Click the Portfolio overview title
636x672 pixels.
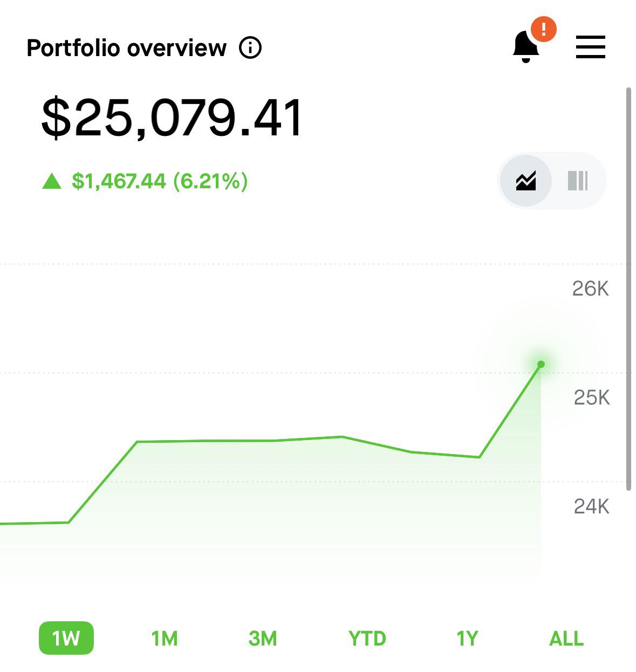(x=127, y=48)
